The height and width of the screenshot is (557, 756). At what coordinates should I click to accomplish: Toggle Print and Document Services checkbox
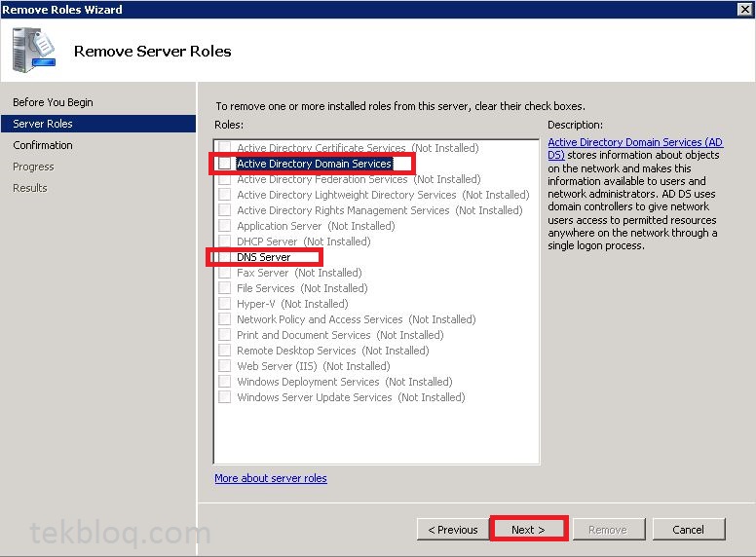coord(225,334)
